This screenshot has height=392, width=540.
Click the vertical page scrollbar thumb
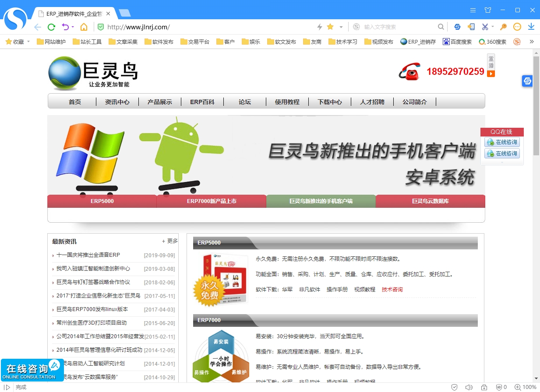coord(536,105)
